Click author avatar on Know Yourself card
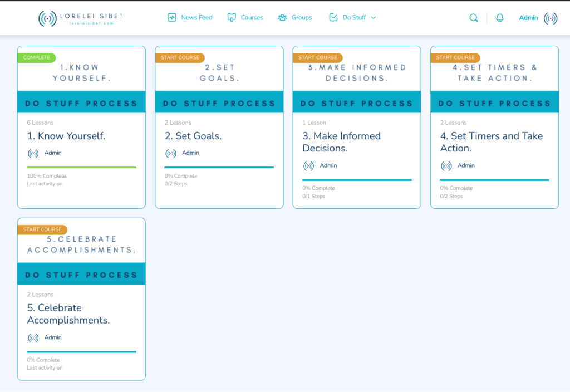 point(33,154)
